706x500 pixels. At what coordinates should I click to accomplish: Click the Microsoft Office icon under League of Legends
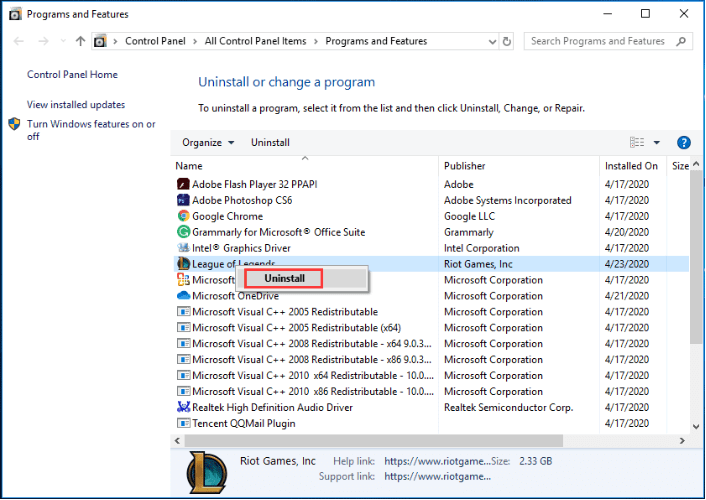[x=183, y=280]
